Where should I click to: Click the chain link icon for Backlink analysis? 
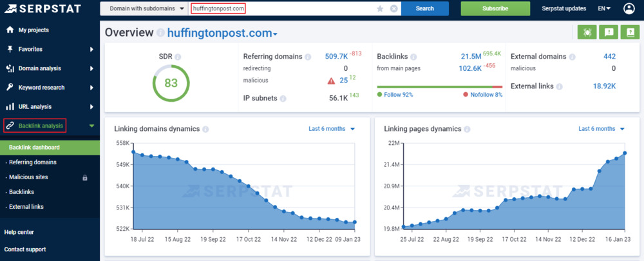tap(10, 126)
